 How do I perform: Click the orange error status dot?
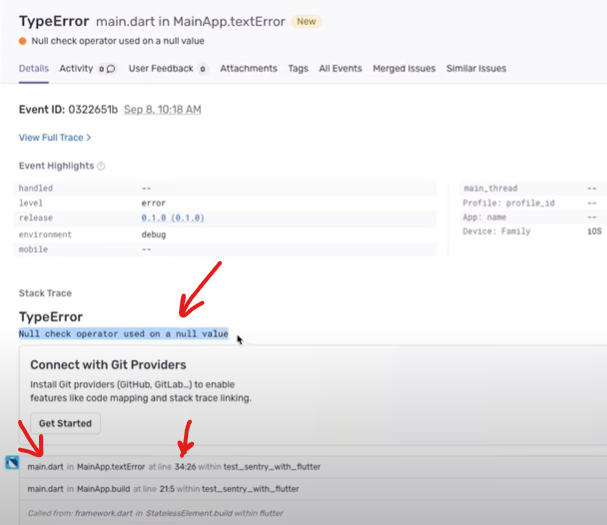coord(22,41)
